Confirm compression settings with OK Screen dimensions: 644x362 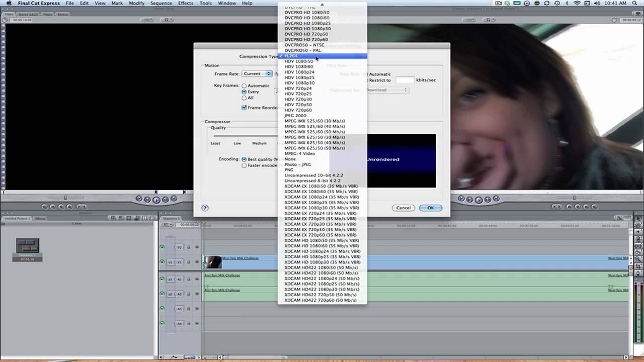tap(430, 208)
